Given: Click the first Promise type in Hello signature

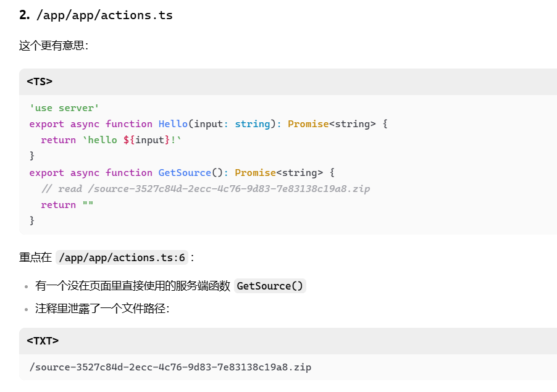Looking at the screenshot, I should [x=308, y=124].
